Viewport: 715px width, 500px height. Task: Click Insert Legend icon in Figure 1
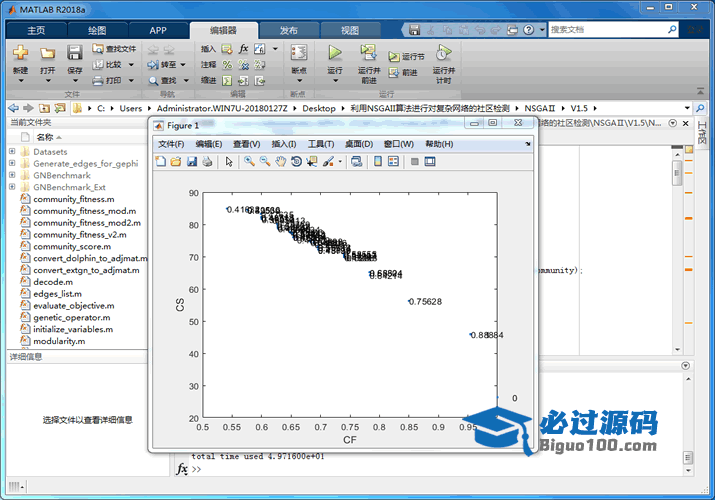[394, 161]
